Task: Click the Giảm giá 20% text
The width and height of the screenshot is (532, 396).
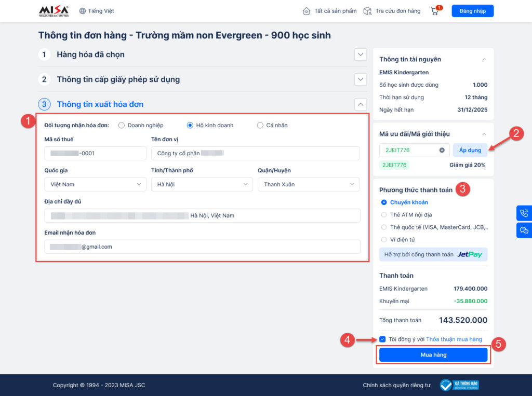Action: tap(467, 165)
